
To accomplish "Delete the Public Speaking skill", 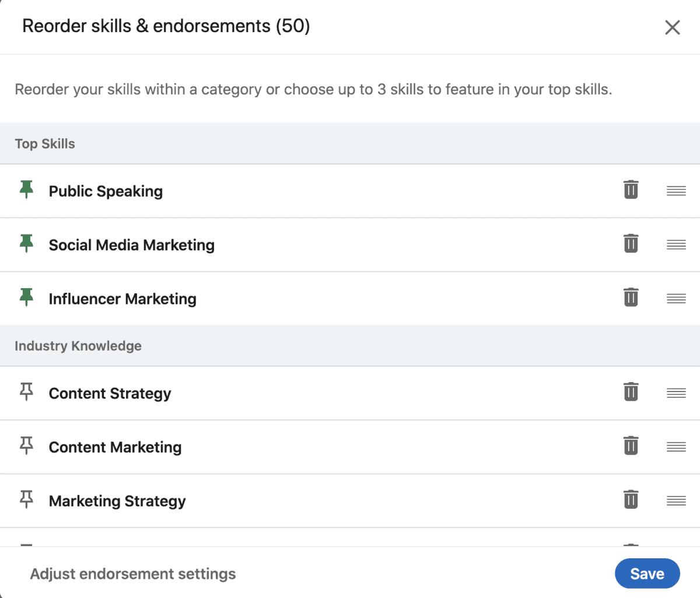I will pyautogui.click(x=631, y=190).
